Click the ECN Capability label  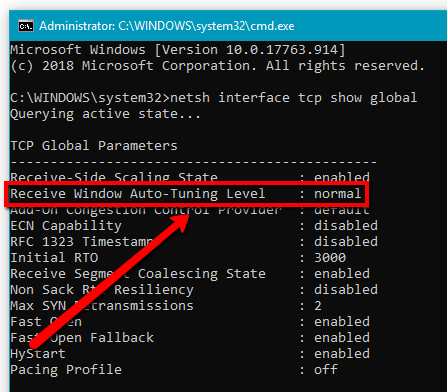[66, 226]
